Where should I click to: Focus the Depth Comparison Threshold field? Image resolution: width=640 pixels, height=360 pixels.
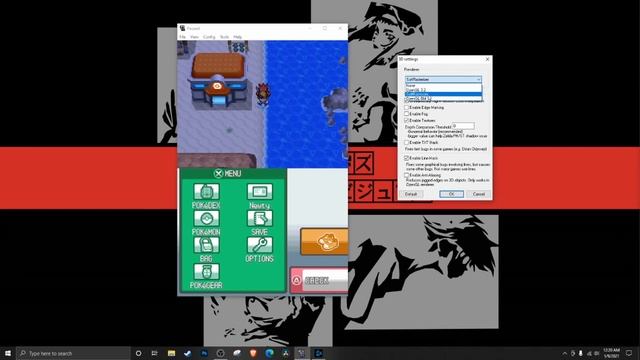(463, 126)
